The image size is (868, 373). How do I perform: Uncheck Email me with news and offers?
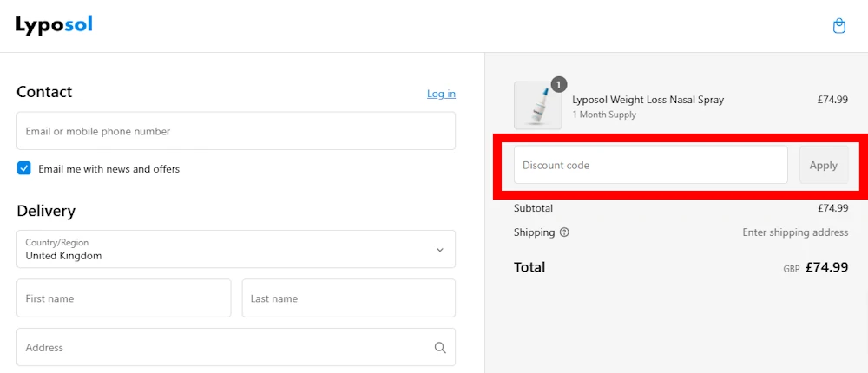tap(23, 168)
